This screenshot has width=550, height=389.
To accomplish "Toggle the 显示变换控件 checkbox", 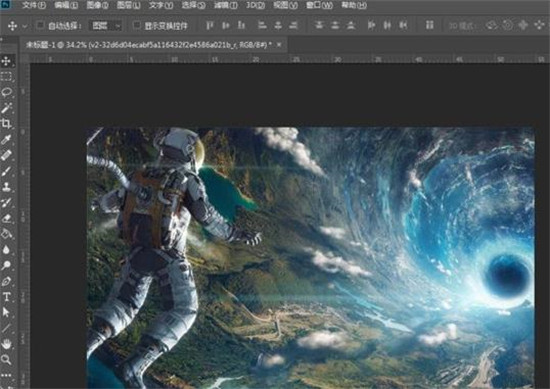I will click(x=137, y=25).
